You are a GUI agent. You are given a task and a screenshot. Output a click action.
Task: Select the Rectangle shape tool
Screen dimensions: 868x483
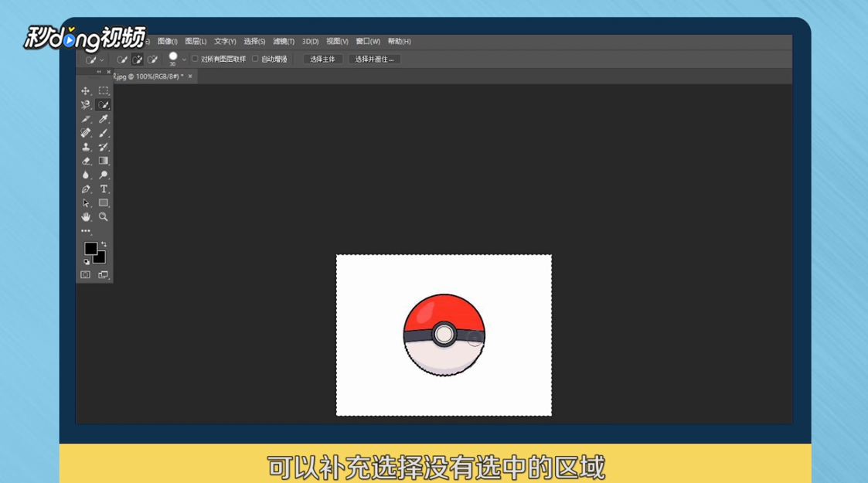[104, 203]
